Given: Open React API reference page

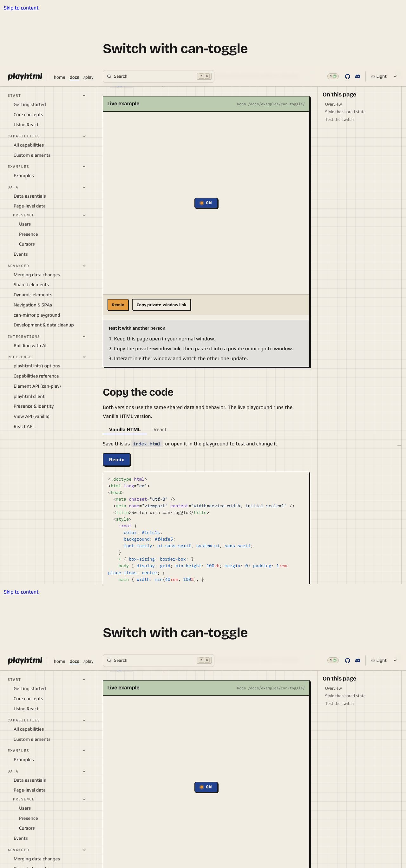Looking at the screenshot, I should click(23, 426).
